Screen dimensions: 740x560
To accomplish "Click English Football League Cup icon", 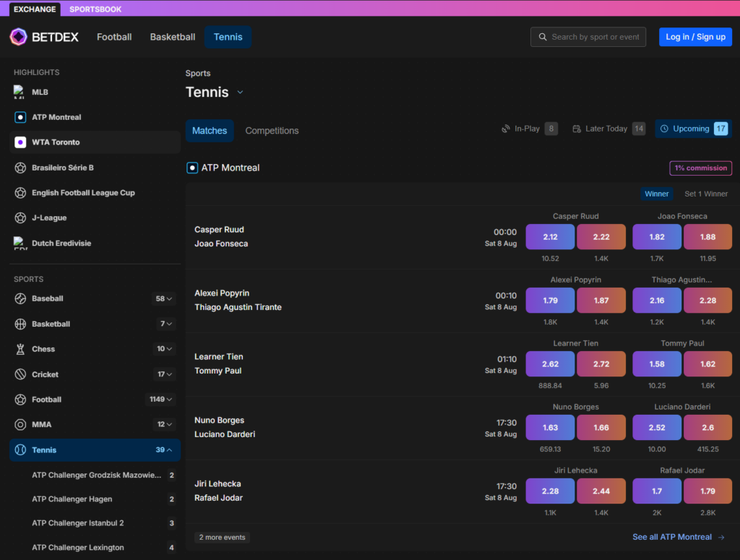I will [20, 192].
